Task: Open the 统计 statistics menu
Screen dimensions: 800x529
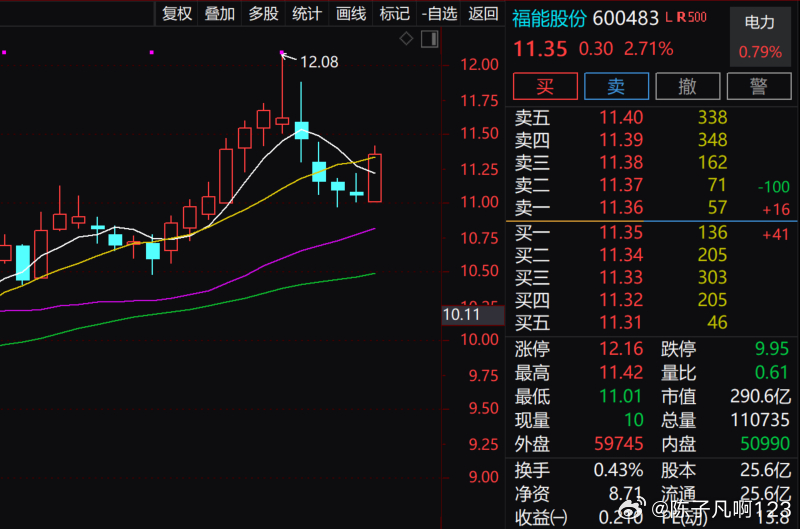Action: click(307, 13)
